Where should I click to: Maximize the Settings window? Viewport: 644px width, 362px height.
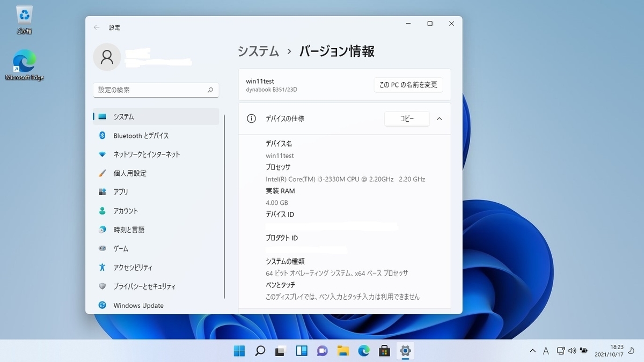click(430, 24)
